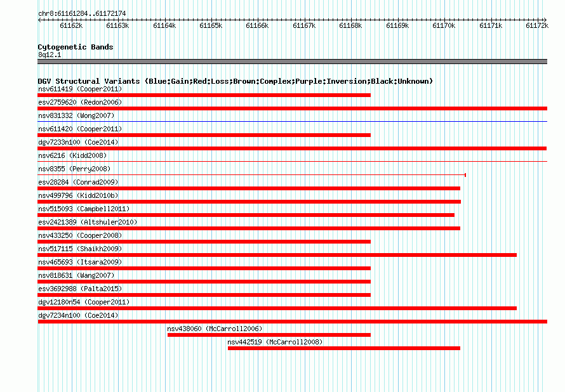565x392 pixels.
Task: Click the chr8:61161284..61172174 coordinate label
Action: 82,14
